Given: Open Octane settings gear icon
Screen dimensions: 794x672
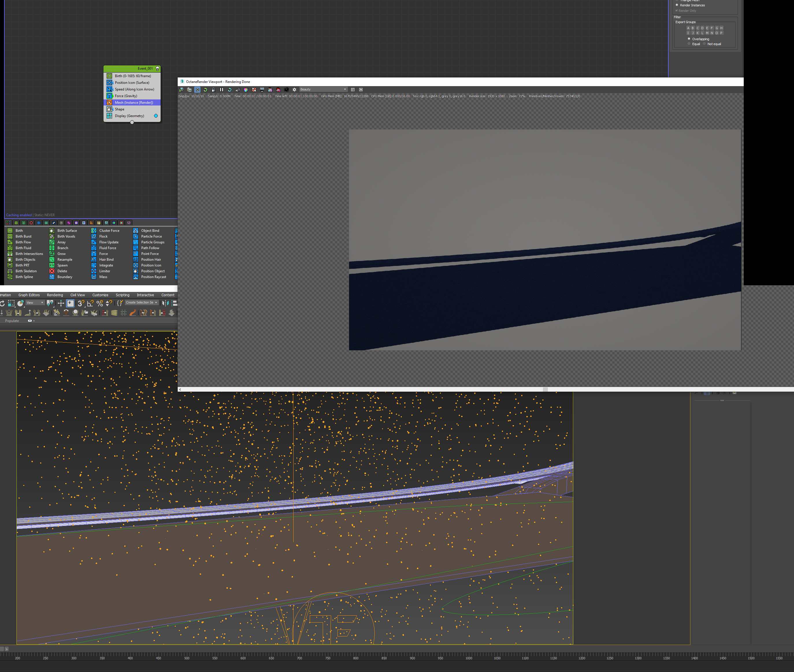Looking at the screenshot, I should click(294, 90).
